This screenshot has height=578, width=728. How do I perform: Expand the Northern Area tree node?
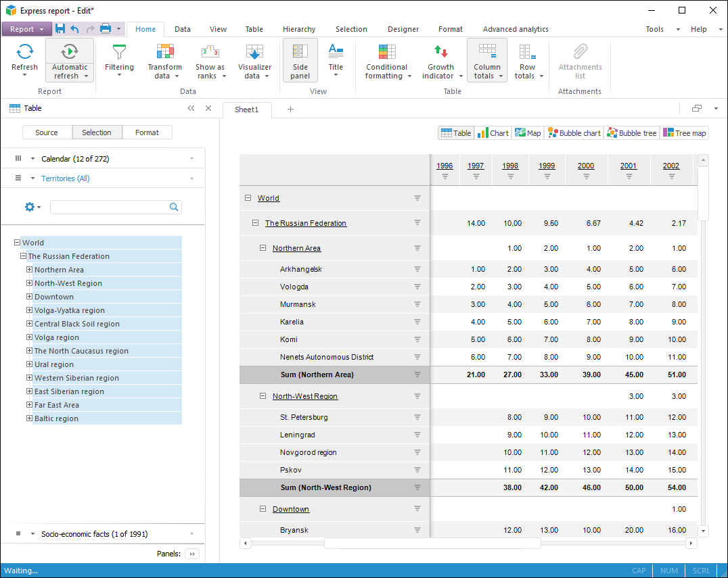pos(30,270)
